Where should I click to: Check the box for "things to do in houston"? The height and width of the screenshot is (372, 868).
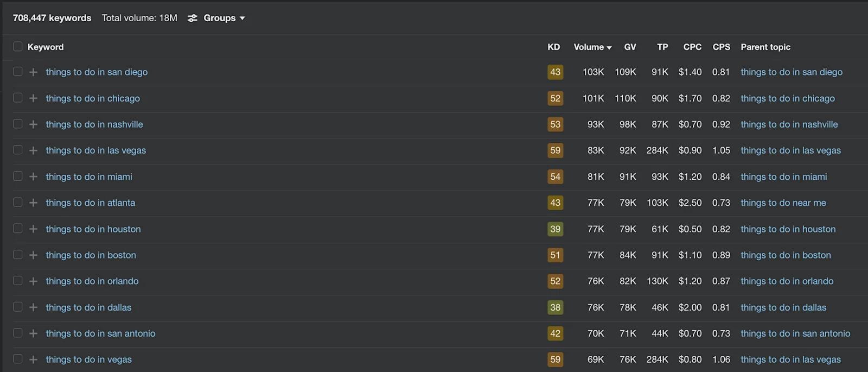coord(17,229)
